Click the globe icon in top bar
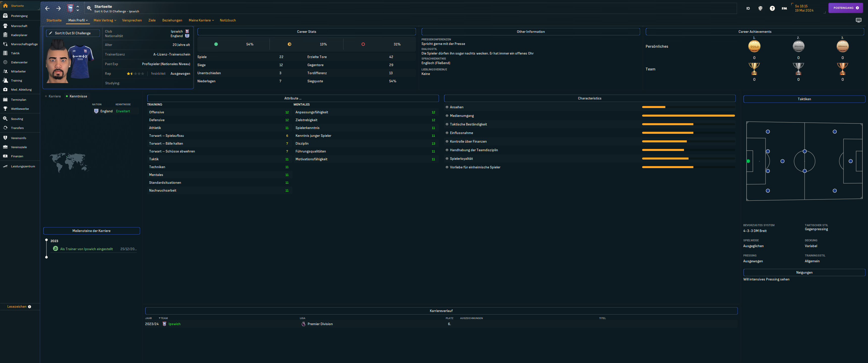Viewport: 868px width, 363px height. (x=760, y=8)
